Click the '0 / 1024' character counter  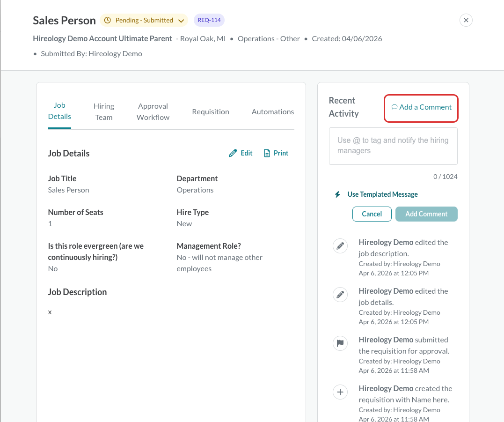pyautogui.click(x=445, y=177)
